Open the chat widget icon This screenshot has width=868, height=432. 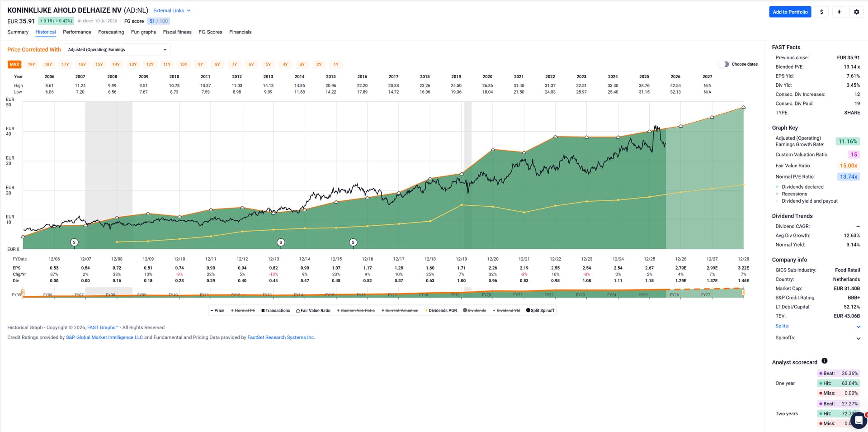tap(859, 420)
